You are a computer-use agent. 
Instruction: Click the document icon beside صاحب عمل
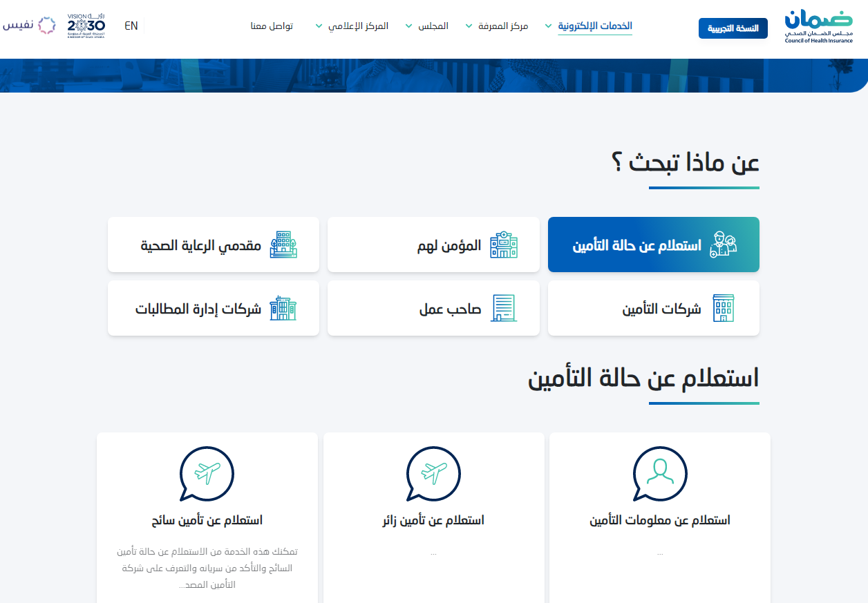coord(504,308)
